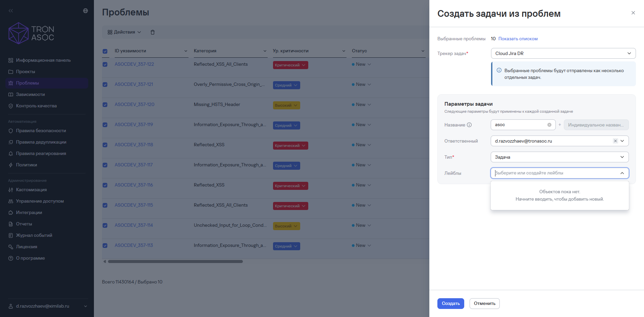The image size is (644, 317).
Task: Clear the 'asoc' name field
Action: click(549, 125)
